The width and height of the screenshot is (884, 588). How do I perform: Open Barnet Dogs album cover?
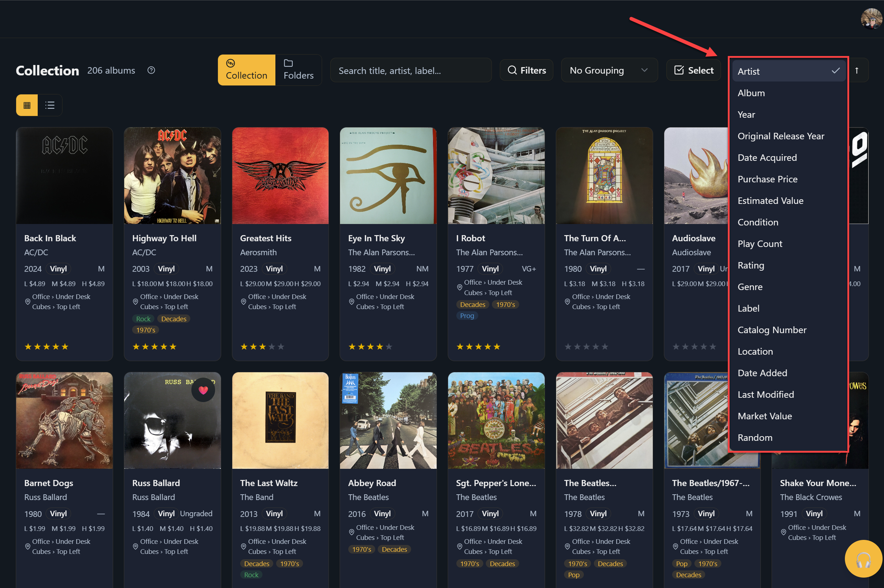point(65,420)
